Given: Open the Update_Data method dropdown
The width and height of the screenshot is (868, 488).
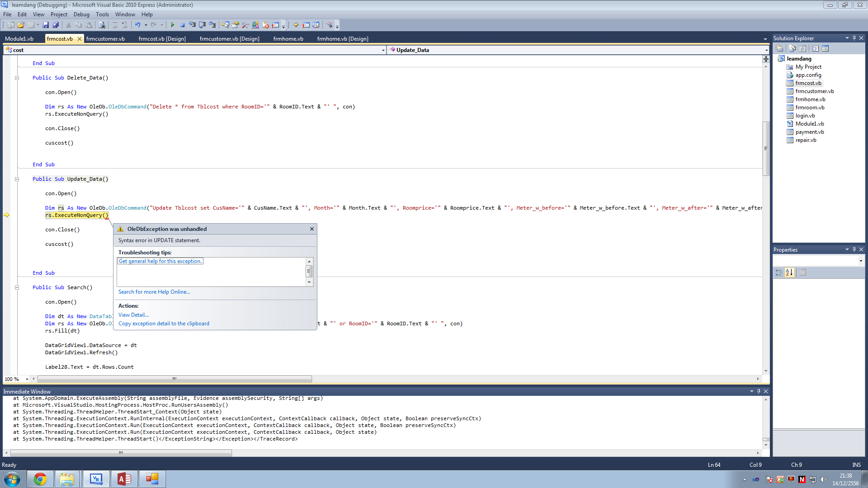Looking at the screenshot, I should click(x=766, y=50).
